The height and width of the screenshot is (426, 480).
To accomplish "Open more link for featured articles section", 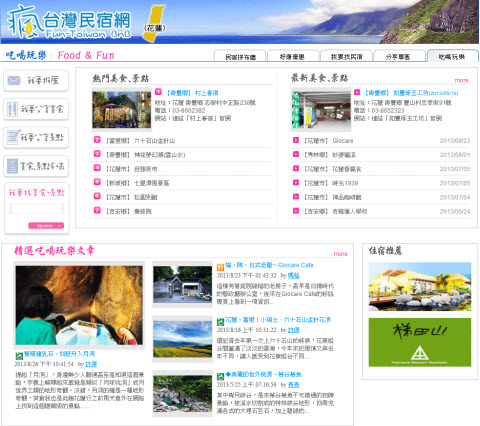I will click(340, 254).
